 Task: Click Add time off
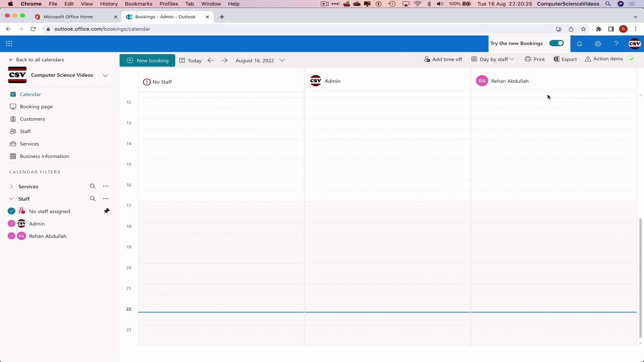tap(443, 59)
